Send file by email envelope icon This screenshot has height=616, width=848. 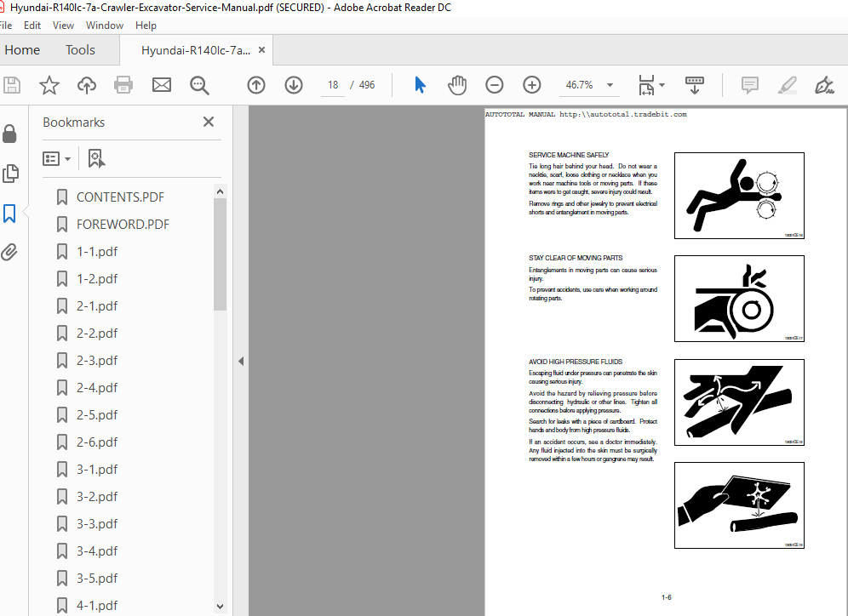161,85
